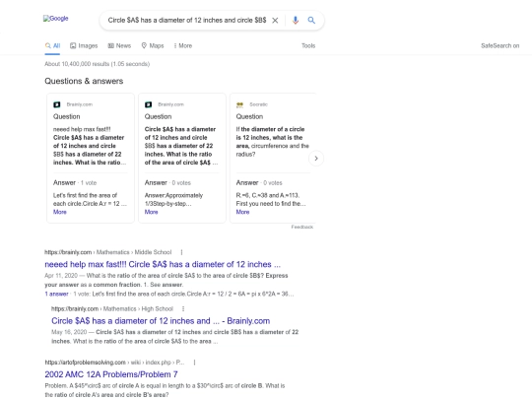The image size is (532, 399).
Task: Expand More on 'Approximately 1/3' answer
Action: pyautogui.click(x=152, y=212)
